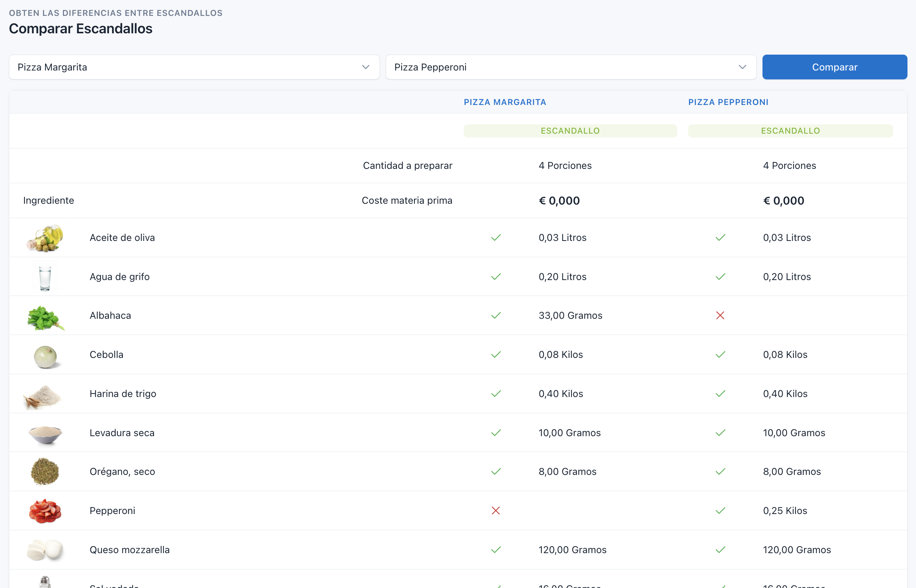Click Pepperoni's green check for Agua de grifo

720,277
